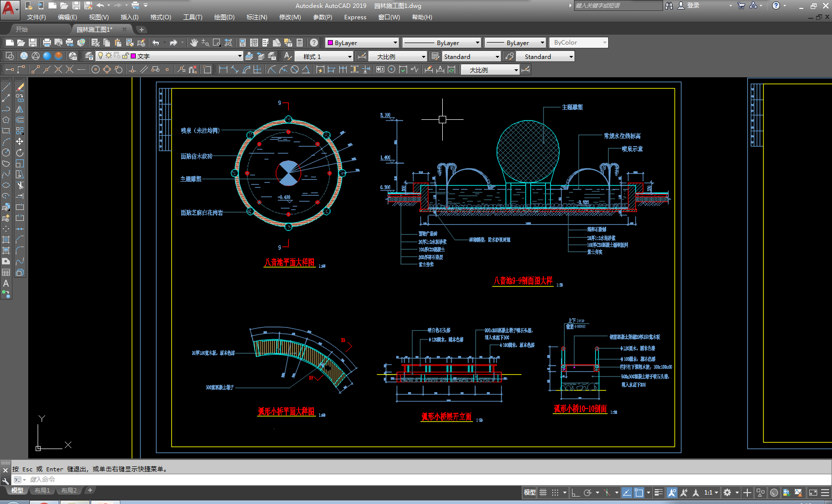The image size is (832, 504).
Task: Click the Undo arrow
Action: click(156, 43)
